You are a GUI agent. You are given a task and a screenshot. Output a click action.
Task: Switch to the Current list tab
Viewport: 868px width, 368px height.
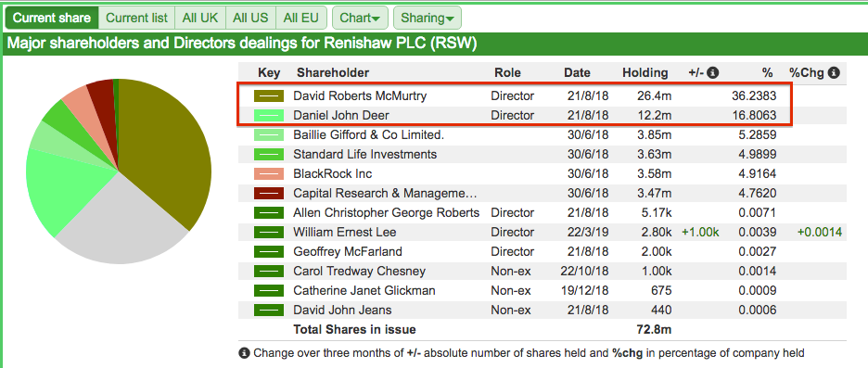point(136,18)
